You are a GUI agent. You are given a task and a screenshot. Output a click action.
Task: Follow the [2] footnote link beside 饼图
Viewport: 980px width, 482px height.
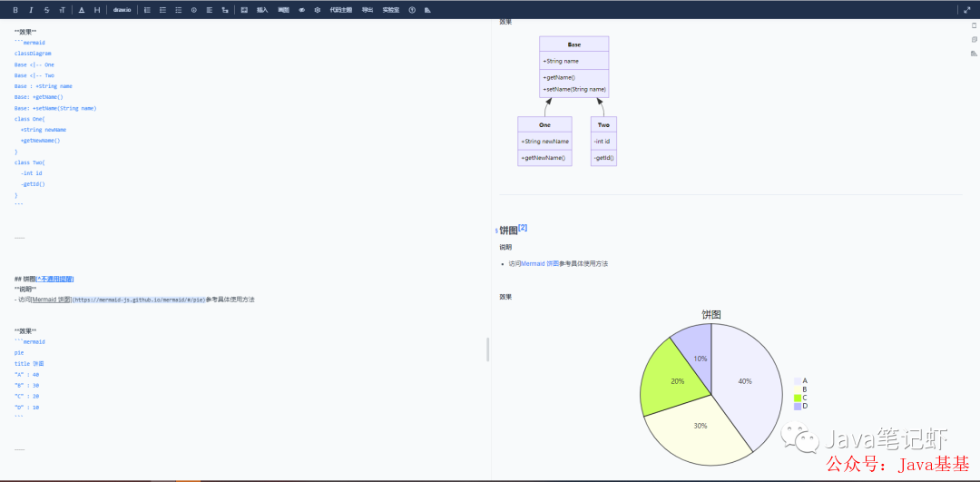(523, 228)
